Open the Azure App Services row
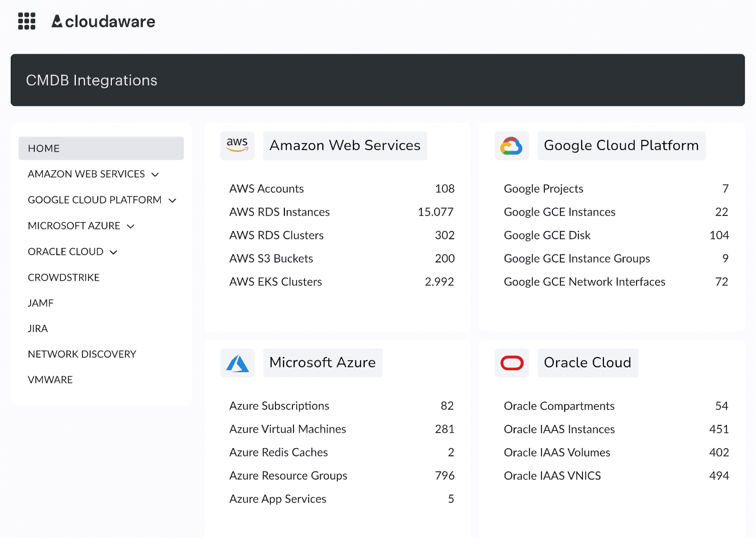 pos(342,499)
